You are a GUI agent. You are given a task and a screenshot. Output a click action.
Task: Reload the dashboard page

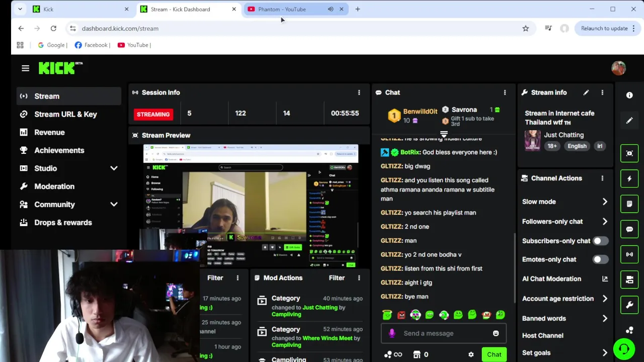pos(53,29)
